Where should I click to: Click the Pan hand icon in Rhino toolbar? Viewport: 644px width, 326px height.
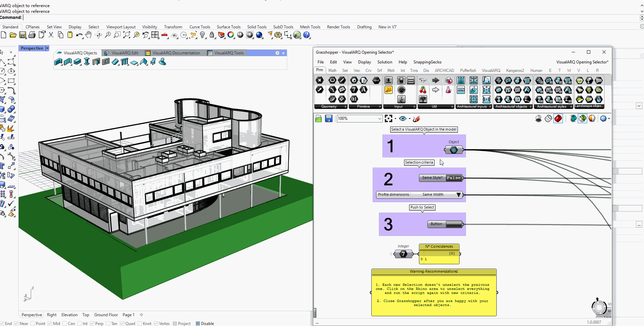[88, 35]
